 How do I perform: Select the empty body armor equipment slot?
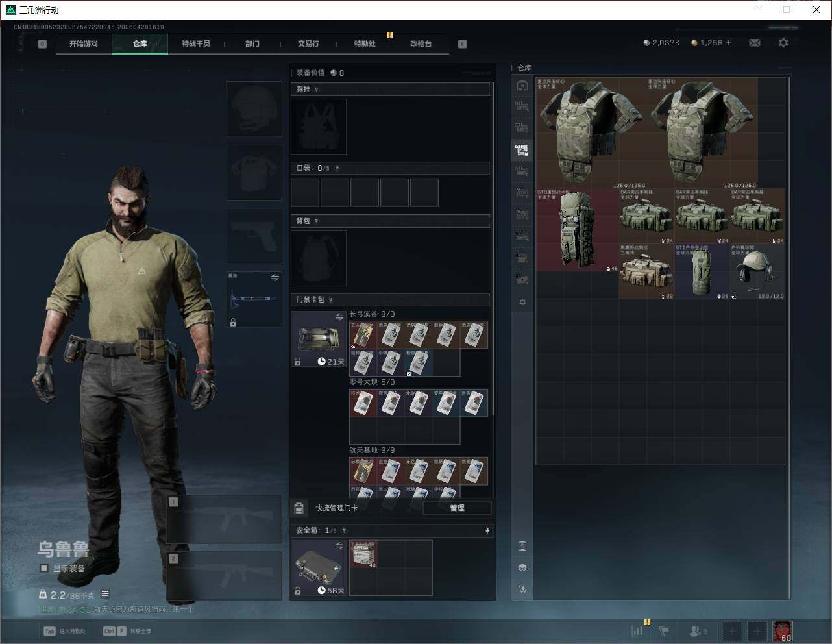(254, 173)
